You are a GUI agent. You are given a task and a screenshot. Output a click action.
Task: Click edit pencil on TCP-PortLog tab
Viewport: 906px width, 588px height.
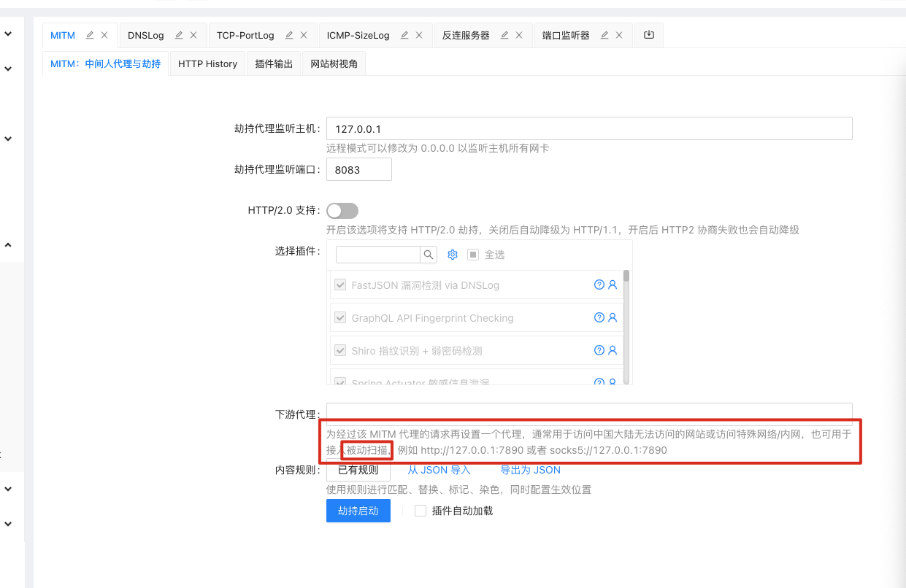pyautogui.click(x=289, y=35)
